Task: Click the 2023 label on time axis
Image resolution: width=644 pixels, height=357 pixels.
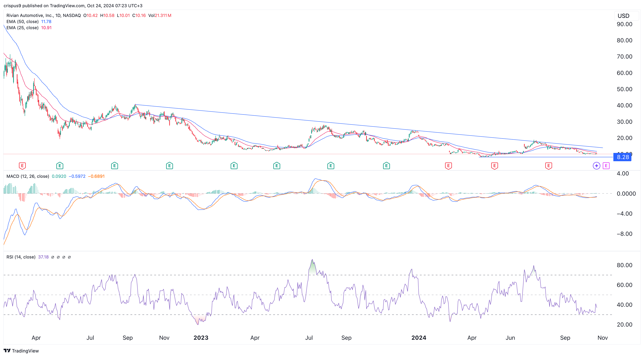Action: click(x=201, y=338)
